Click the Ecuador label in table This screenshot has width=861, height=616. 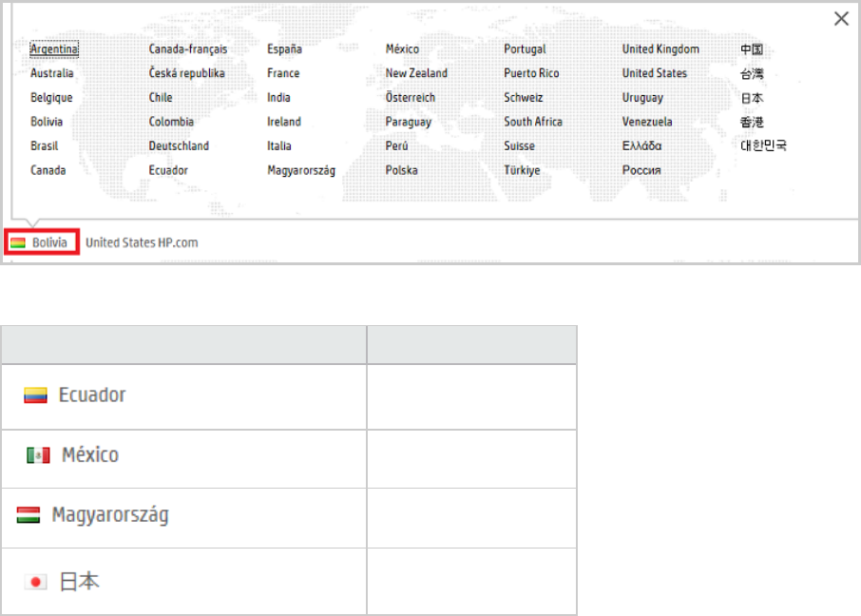tap(92, 395)
